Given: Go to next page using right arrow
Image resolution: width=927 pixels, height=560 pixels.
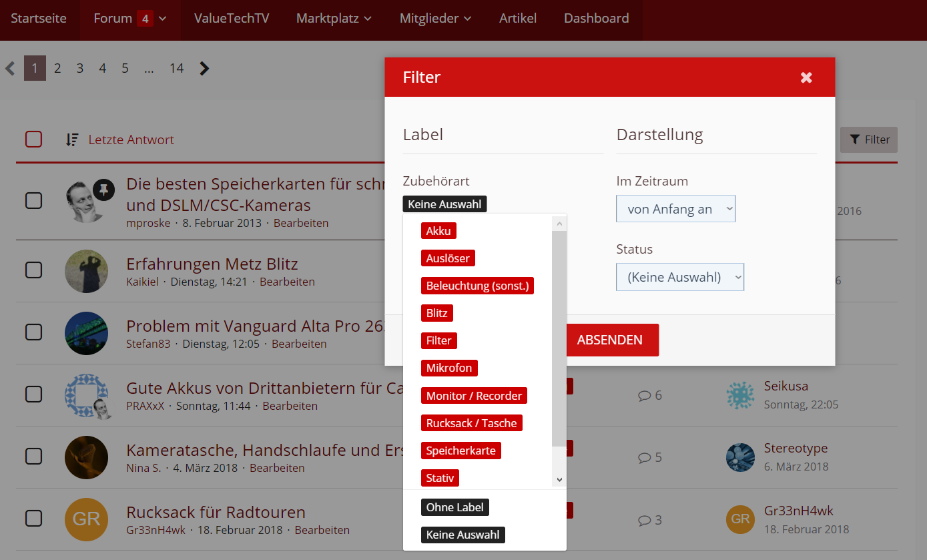Looking at the screenshot, I should [205, 68].
